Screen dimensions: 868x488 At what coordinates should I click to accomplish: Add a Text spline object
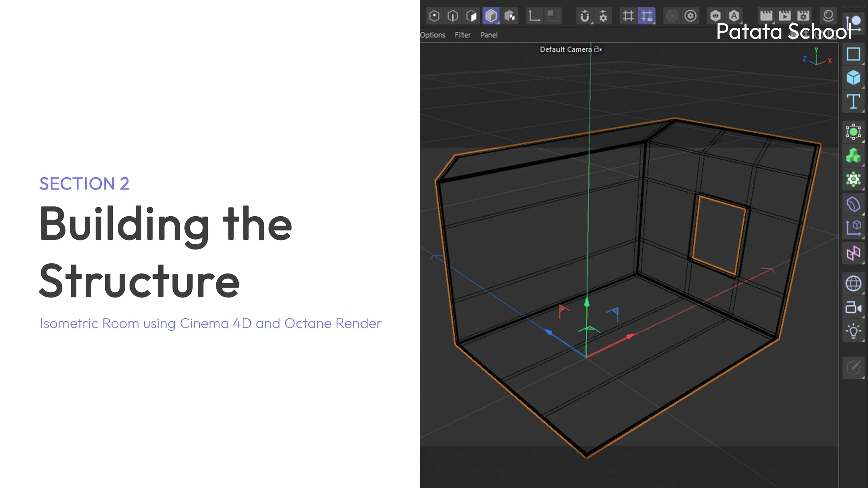[x=853, y=101]
